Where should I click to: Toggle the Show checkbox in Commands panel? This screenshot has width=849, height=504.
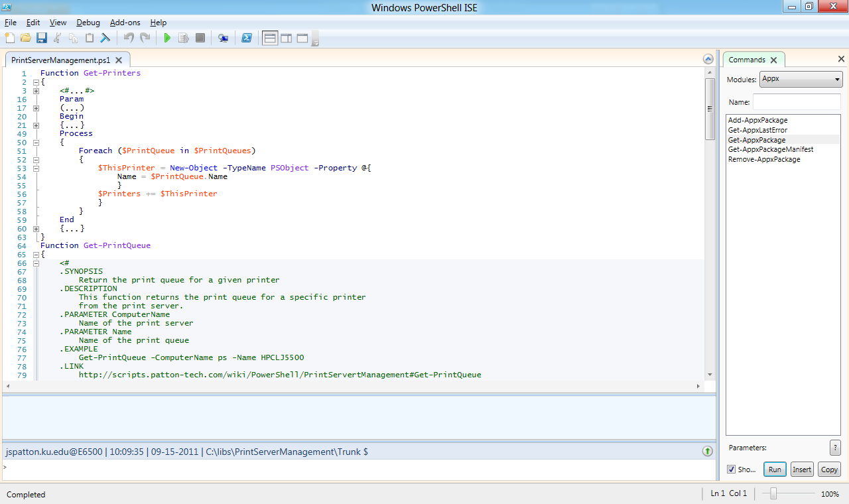pos(731,469)
